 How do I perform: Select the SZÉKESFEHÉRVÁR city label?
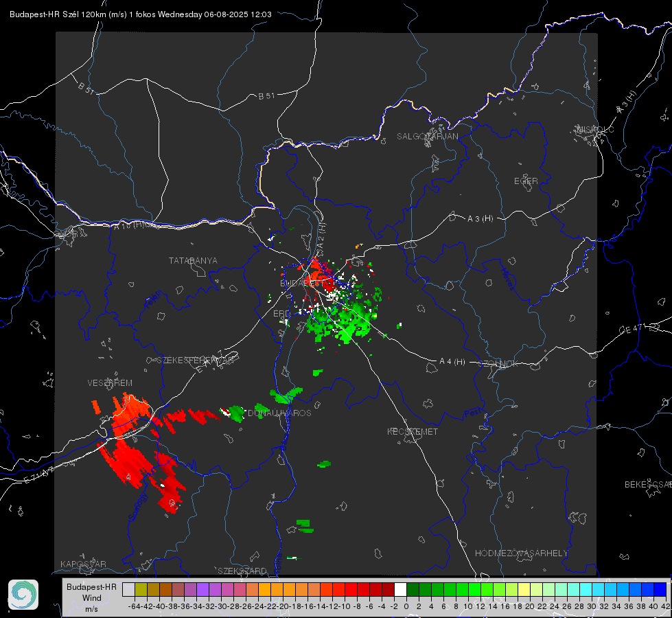(x=196, y=360)
